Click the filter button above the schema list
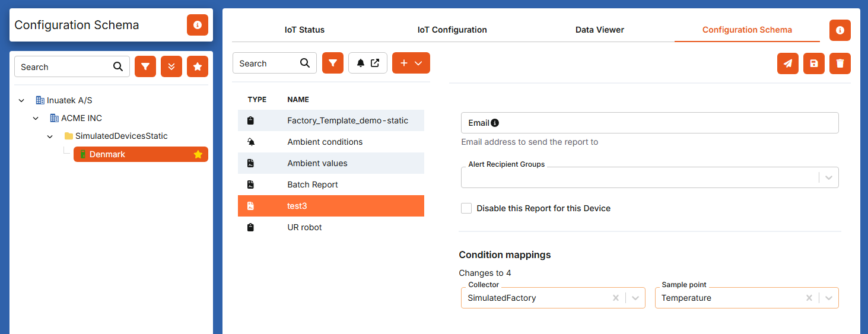868x334 pixels. [333, 63]
